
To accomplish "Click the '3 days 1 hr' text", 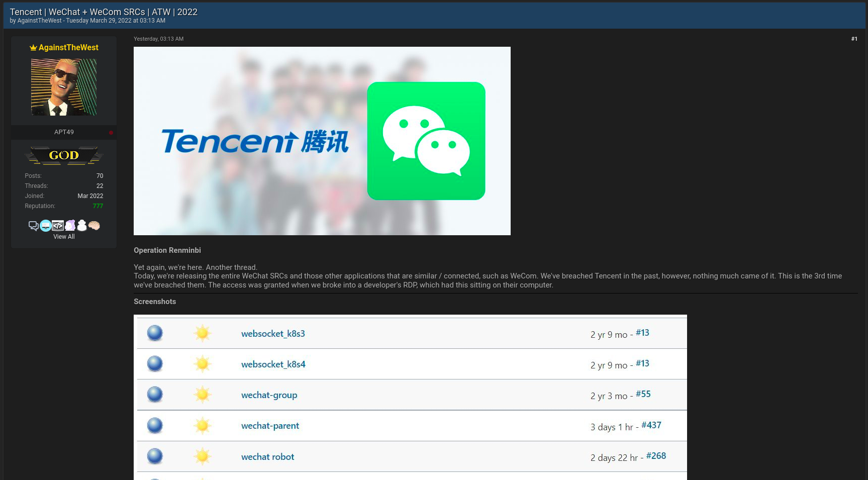I will (612, 427).
